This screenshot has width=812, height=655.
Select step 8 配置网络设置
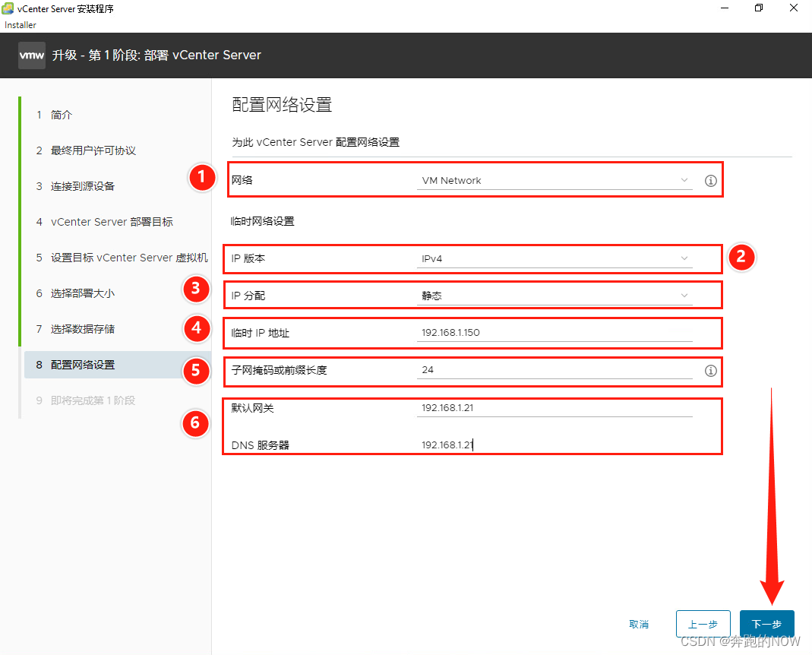(x=117, y=365)
